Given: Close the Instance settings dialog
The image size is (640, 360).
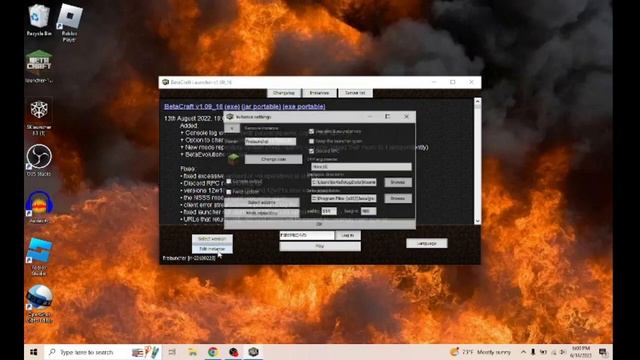Looking at the screenshot, I should [x=407, y=117].
